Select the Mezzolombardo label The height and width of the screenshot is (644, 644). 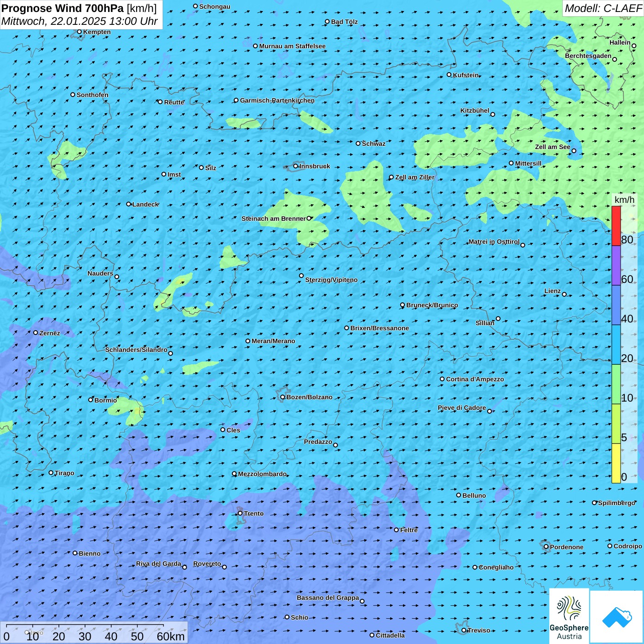pyautogui.click(x=262, y=474)
